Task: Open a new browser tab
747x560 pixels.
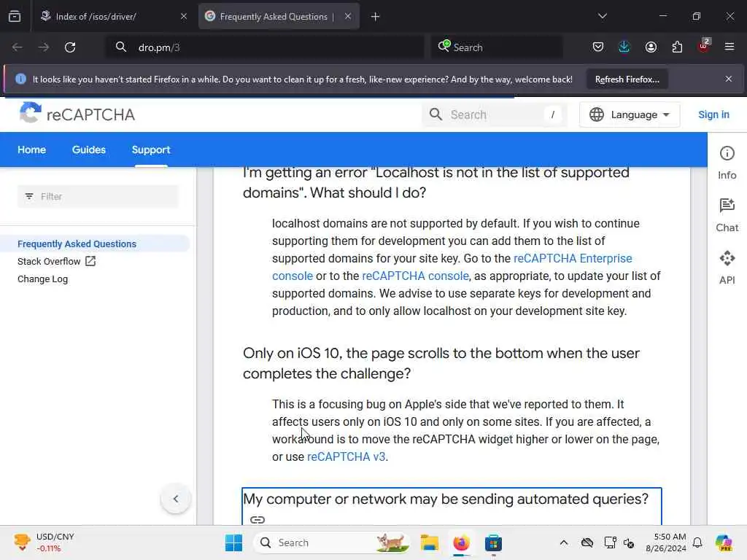Action: pyautogui.click(x=375, y=17)
